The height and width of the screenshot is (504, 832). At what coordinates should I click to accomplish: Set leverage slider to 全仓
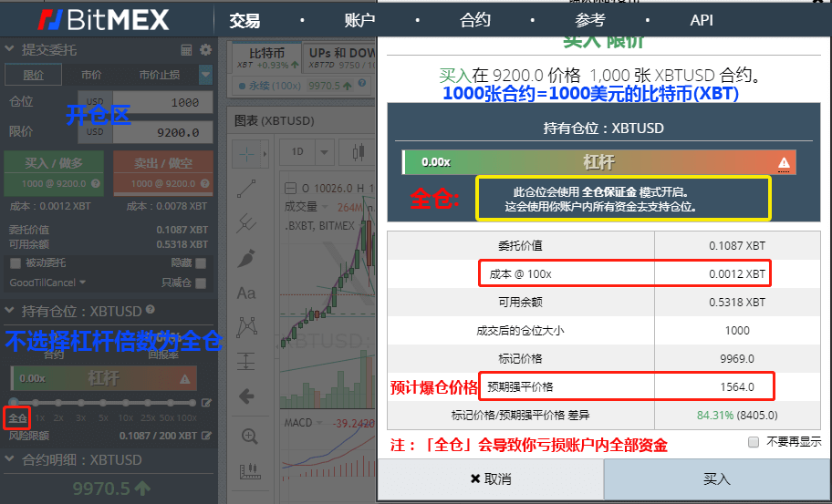17,418
